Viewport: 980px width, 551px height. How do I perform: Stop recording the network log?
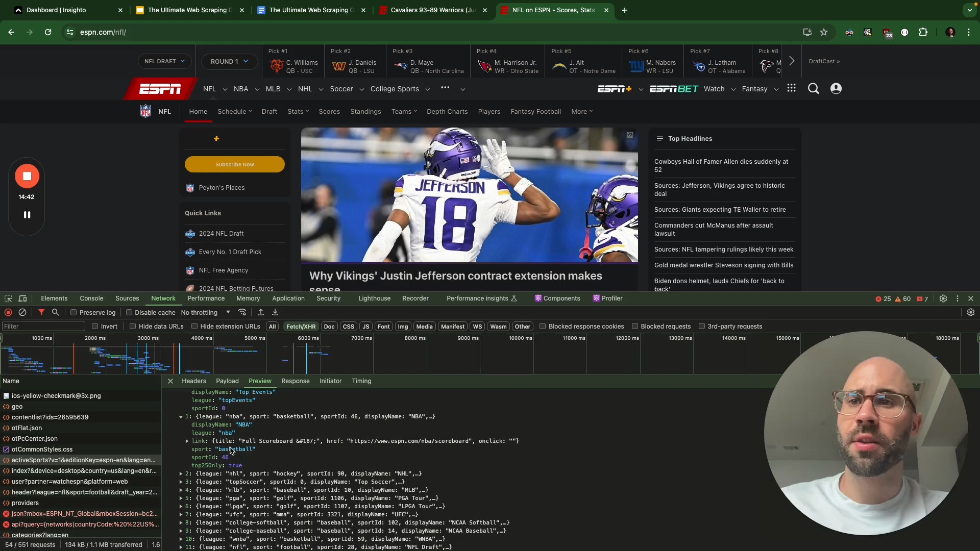(x=8, y=312)
